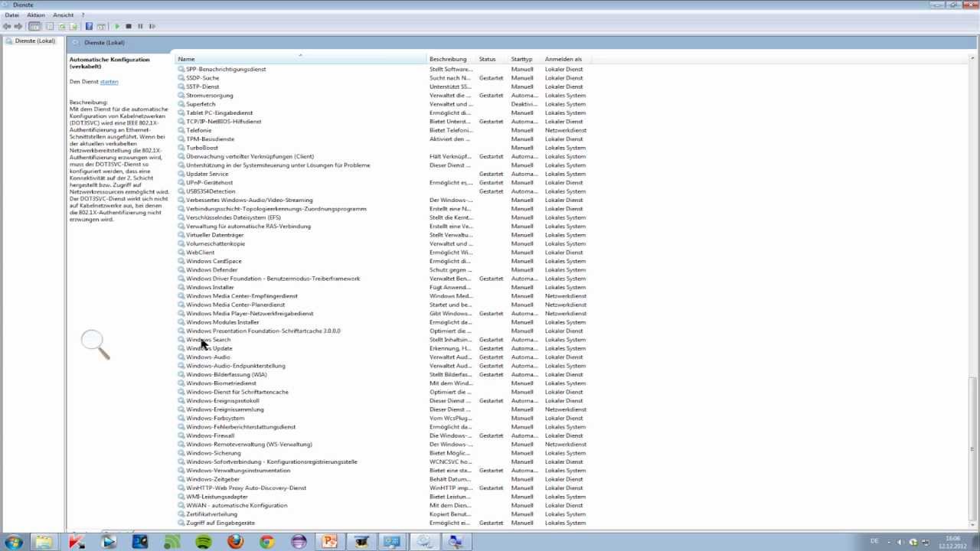Select the 'Windows-Sicherung' service row
Image resolution: width=980 pixels, height=551 pixels.
pos(385,453)
